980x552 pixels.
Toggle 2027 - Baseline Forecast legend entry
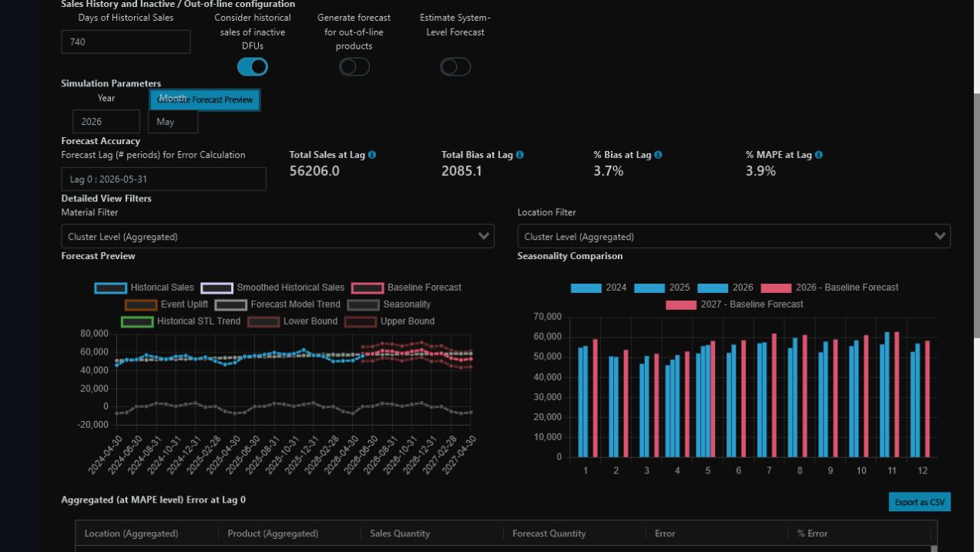[734, 305]
